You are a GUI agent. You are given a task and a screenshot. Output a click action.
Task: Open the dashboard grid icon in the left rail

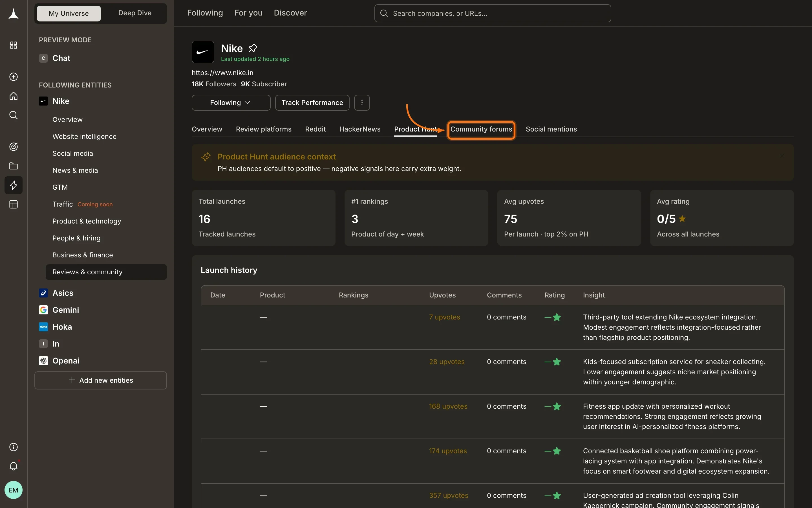coord(14,45)
